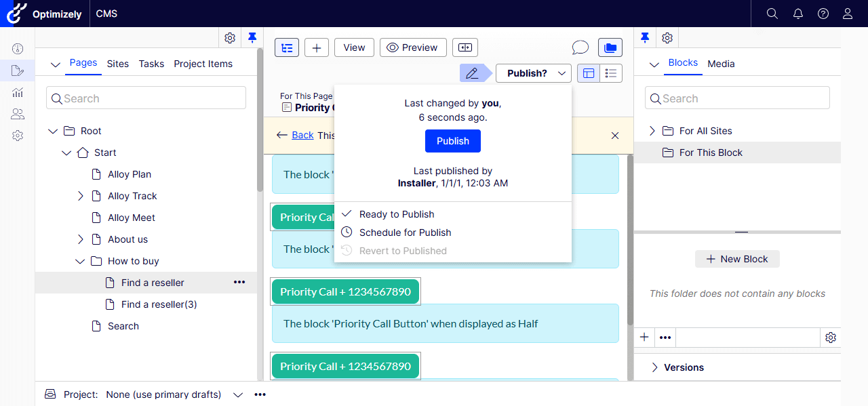The image size is (868, 406).
Task: Toggle the navigation tree pane button
Action: pyautogui.click(x=287, y=47)
